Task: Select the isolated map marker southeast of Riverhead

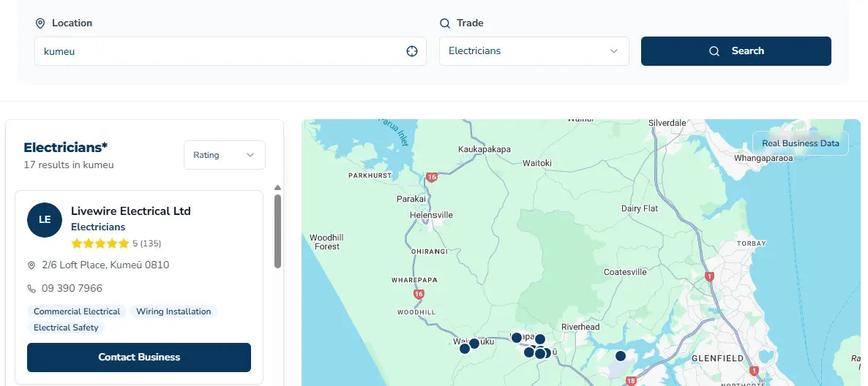Action: click(621, 356)
